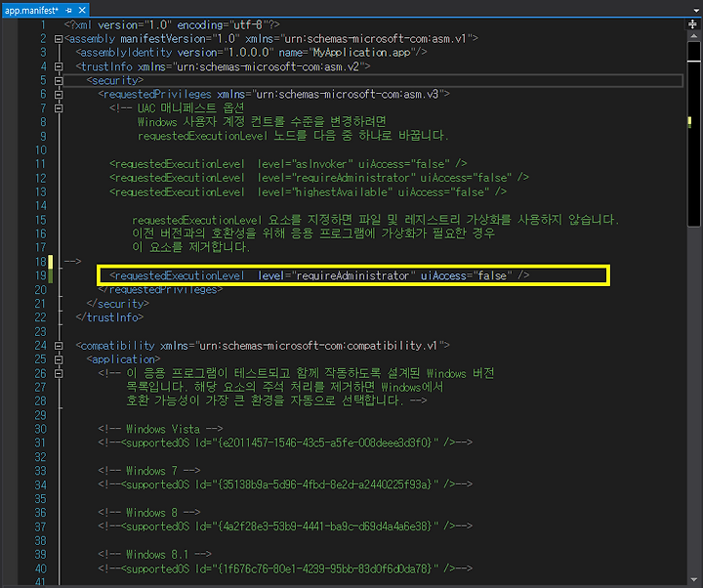Click the closing </security> tag
The image size is (703, 588).
(118, 304)
